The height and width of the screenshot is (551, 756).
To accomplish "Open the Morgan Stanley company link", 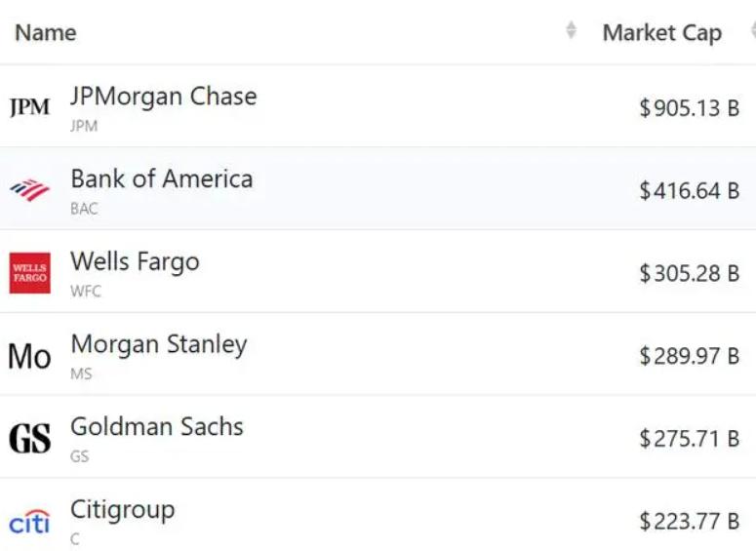I will point(158,344).
